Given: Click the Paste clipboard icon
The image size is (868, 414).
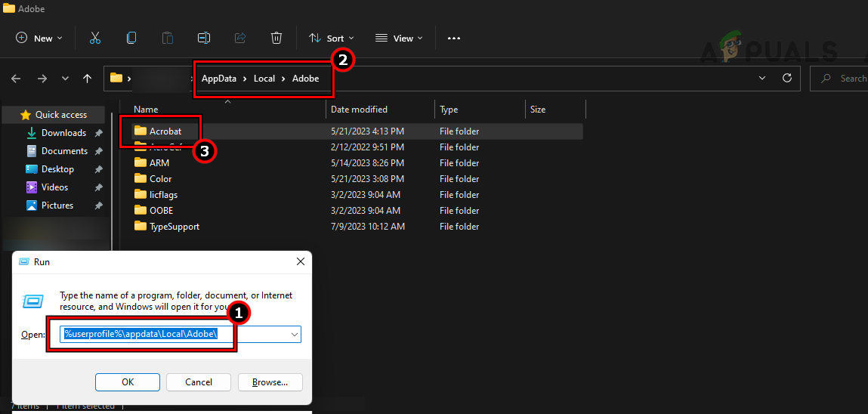Looking at the screenshot, I should pos(167,39).
